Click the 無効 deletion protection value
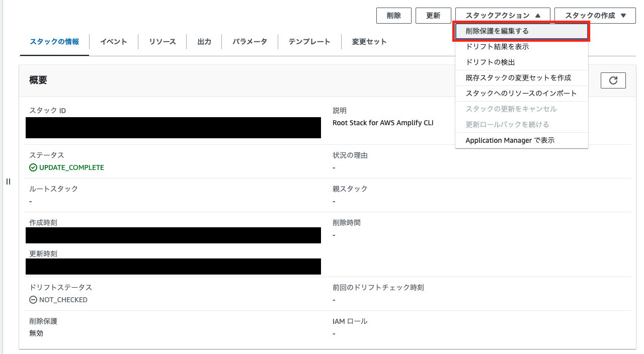This screenshot has height=354, width=644. 36,333
